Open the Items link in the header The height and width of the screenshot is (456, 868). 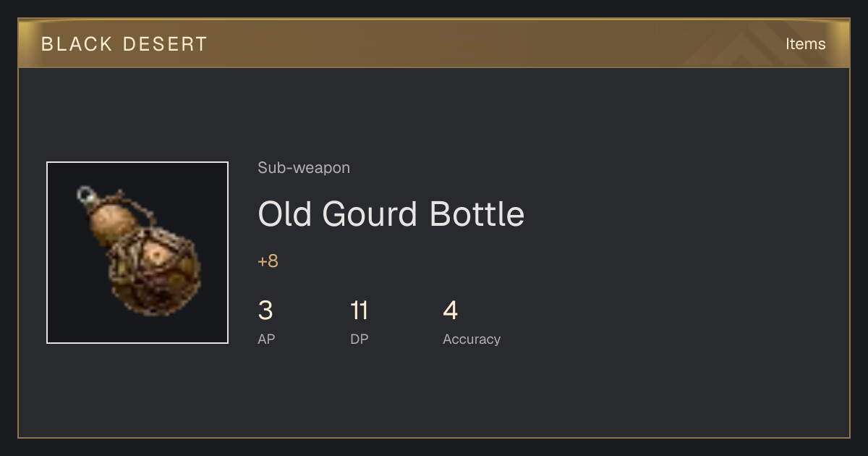coord(805,43)
